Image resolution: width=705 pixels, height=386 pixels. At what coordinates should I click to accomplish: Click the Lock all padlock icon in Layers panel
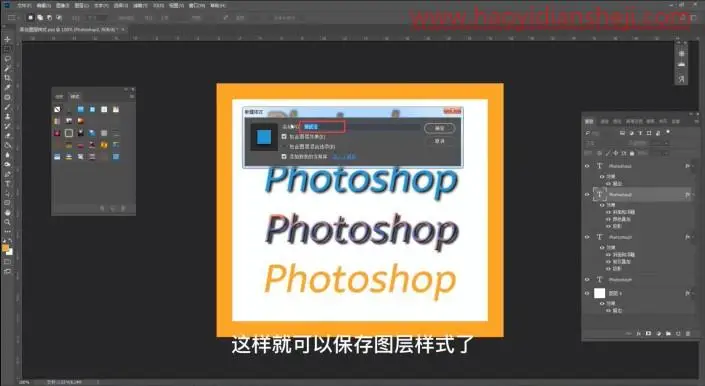click(632, 153)
